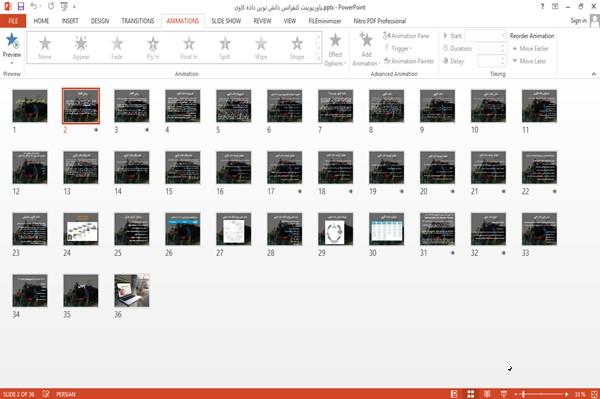Open Reading View from the status bar
This screenshot has width=600, height=399.
click(487, 394)
